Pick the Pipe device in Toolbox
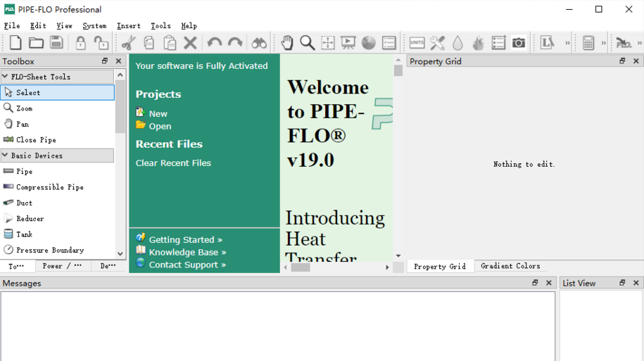This screenshot has width=644, height=361. coord(58,171)
